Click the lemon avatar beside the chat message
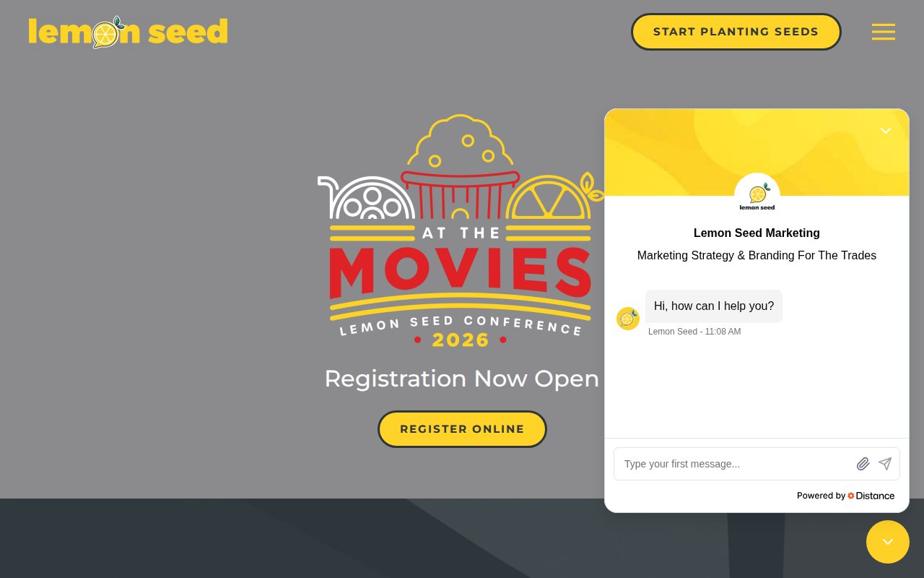The image size is (924, 578). [x=628, y=319]
